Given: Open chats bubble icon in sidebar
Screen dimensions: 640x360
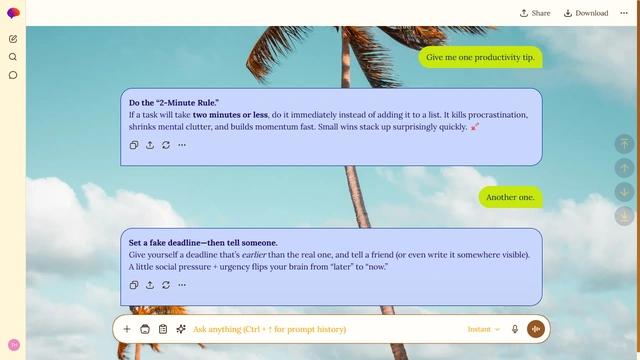Looking at the screenshot, I should point(13,75).
